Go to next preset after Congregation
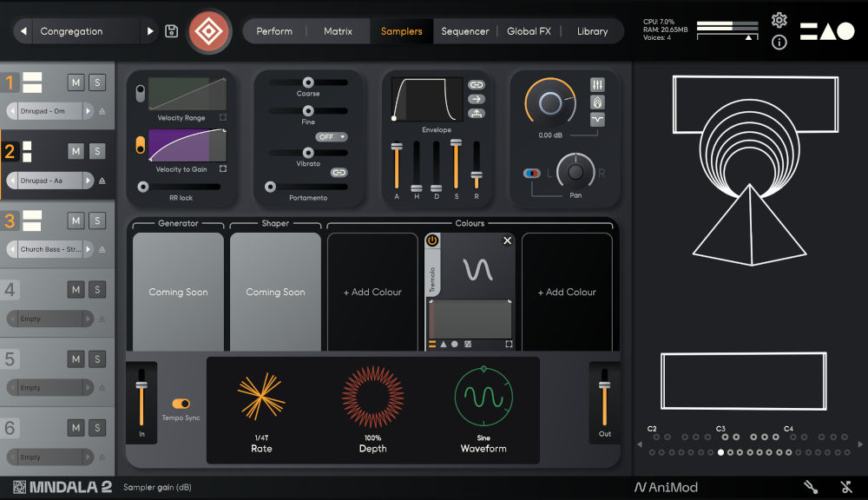Screen dimensions: 868x500 tap(150, 31)
